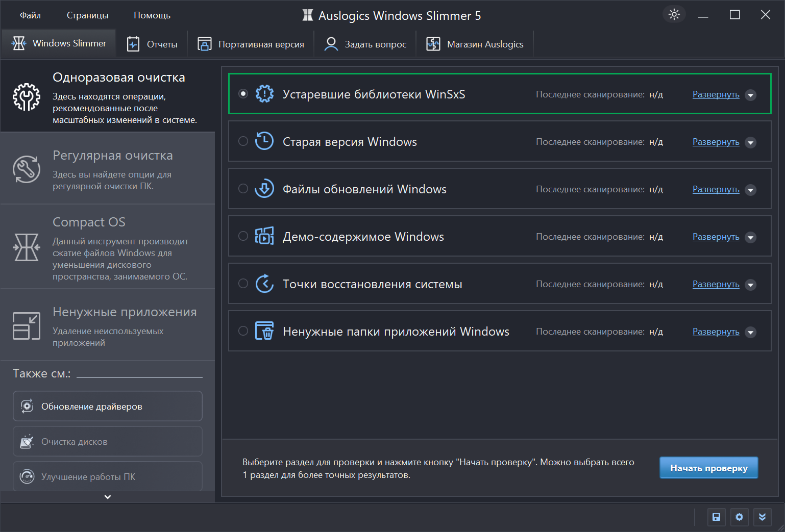
Task: Click the Устаревшие библиотеки WinSxS row title
Action: click(x=374, y=94)
